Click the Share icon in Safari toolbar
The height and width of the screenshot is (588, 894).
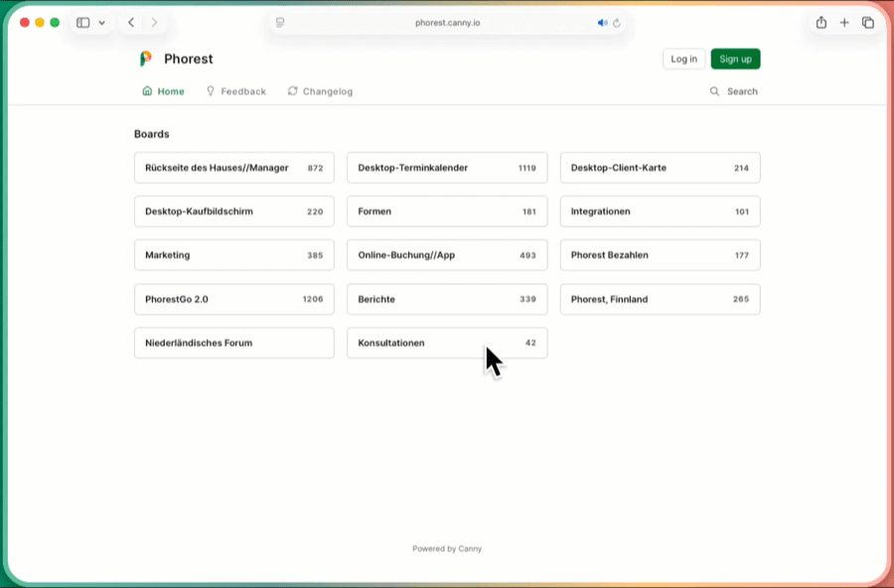tap(821, 23)
